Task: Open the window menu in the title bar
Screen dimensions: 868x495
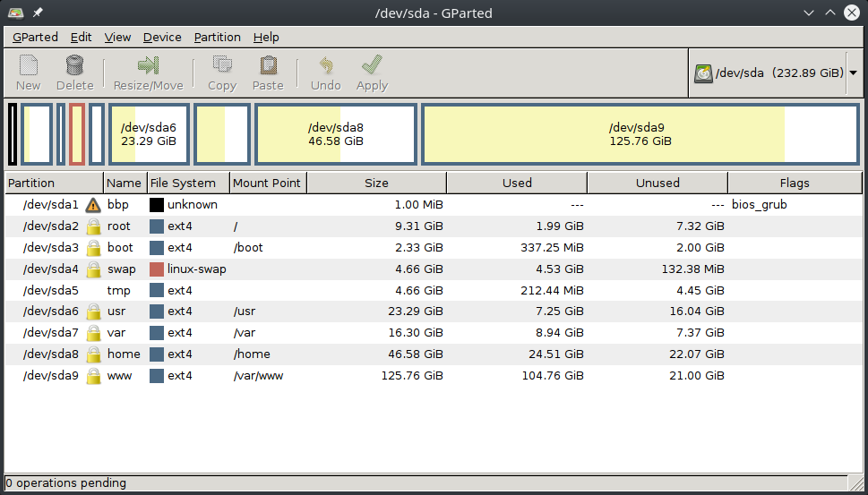Action: click(x=16, y=13)
